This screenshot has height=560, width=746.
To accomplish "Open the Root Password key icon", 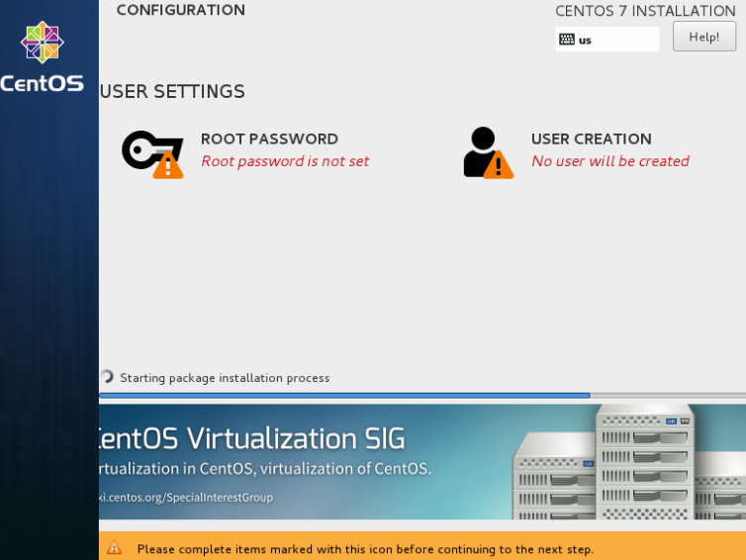I will (152, 154).
